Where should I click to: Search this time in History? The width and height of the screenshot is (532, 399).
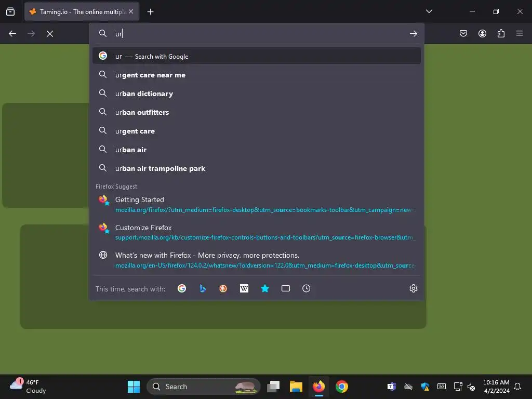tap(307, 288)
